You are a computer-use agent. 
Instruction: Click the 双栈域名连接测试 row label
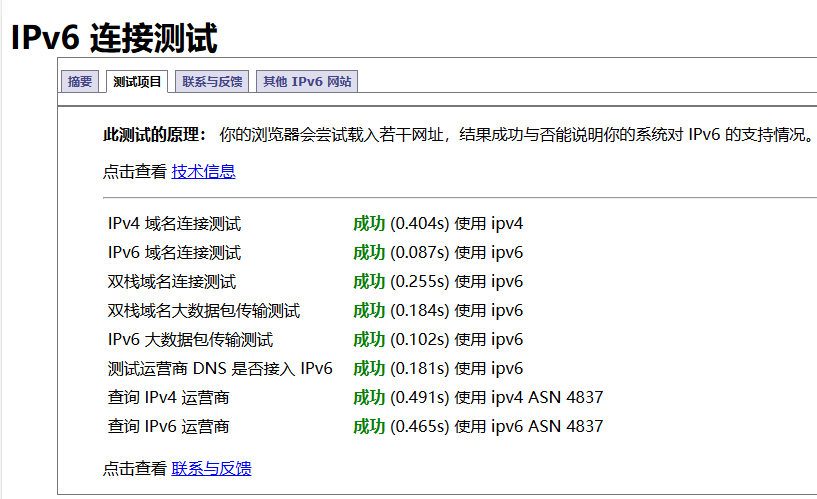[x=172, y=282]
